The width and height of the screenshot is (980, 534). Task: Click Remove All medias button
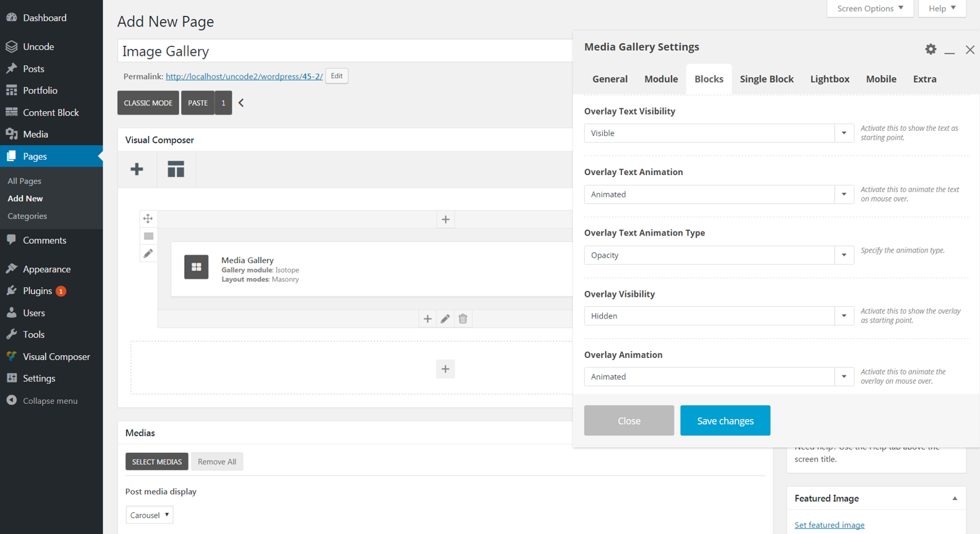(x=217, y=462)
